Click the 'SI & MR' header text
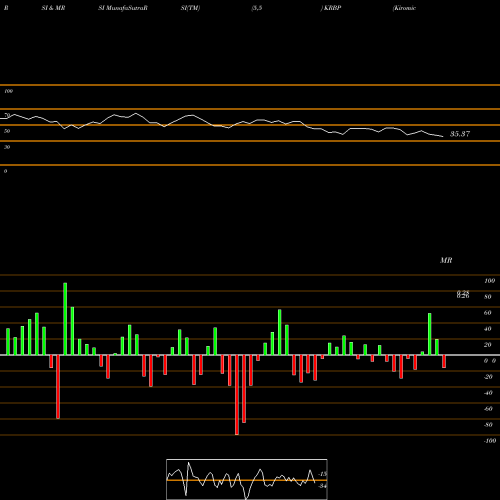Viewport: 500px width, 500px height. coord(53,8)
